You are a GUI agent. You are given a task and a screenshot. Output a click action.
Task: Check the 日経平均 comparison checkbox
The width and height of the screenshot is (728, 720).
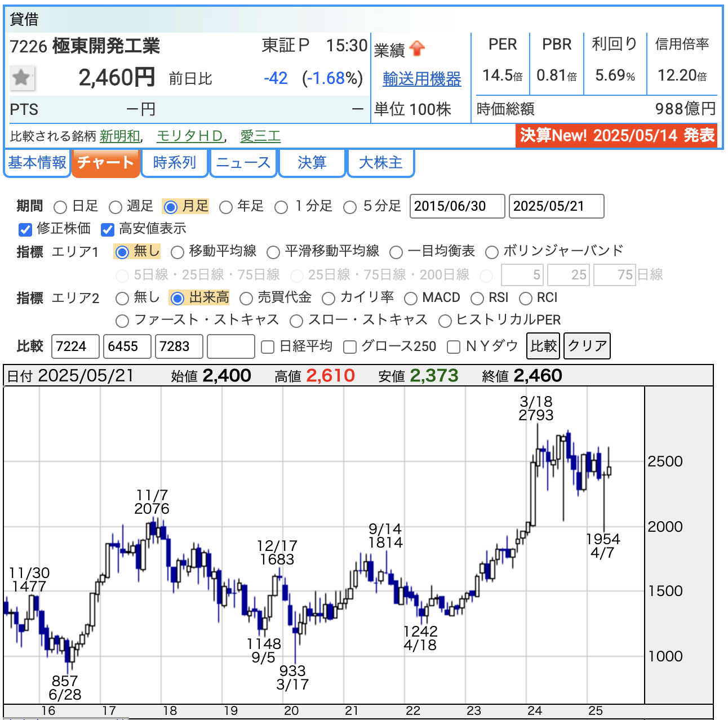(x=268, y=347)
